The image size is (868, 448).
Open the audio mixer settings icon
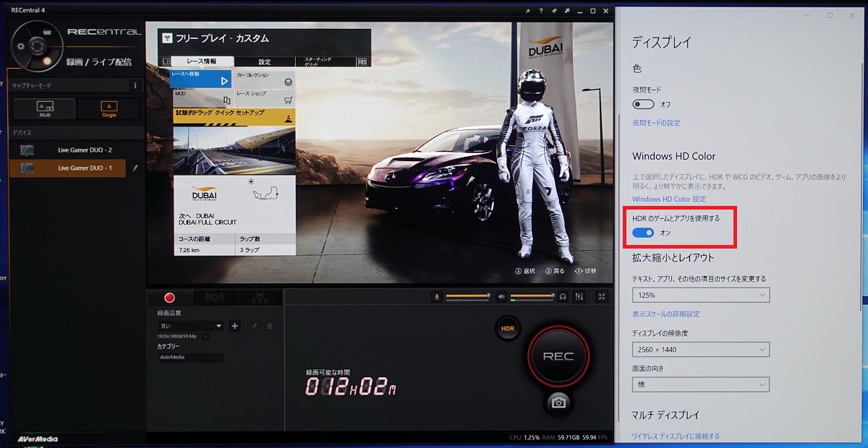pos(580,296)
